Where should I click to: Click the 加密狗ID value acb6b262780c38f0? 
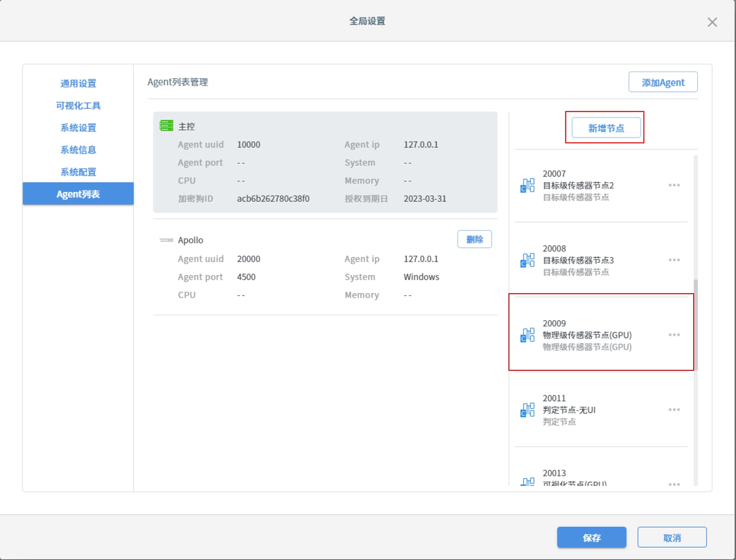pos(273,199)
